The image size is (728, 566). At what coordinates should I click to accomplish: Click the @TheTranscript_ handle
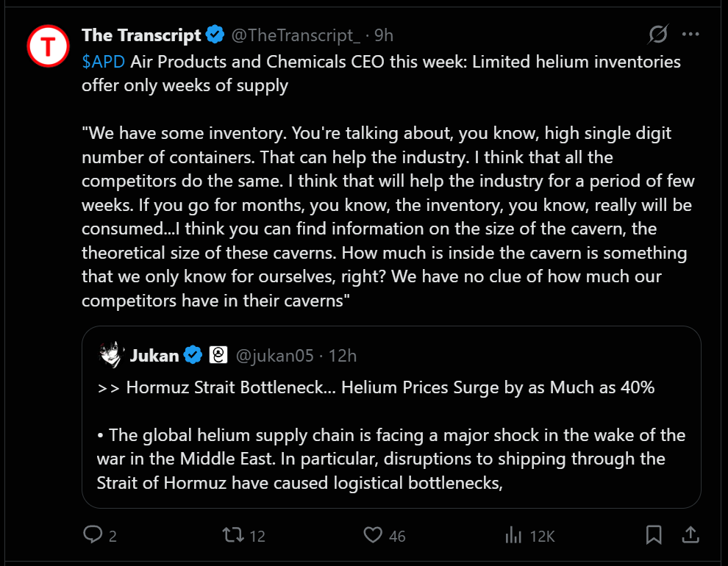point(296,35)
